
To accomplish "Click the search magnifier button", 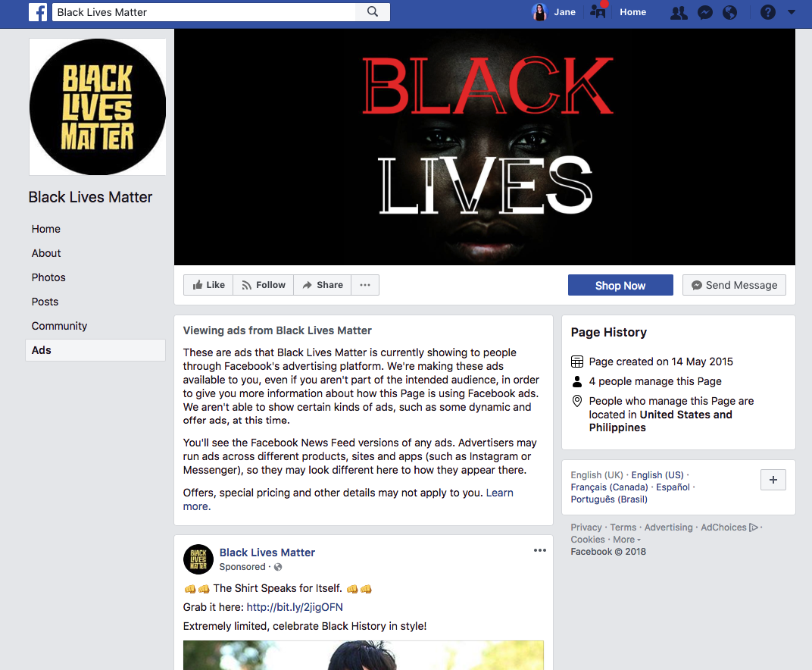I will pos(373,12).
